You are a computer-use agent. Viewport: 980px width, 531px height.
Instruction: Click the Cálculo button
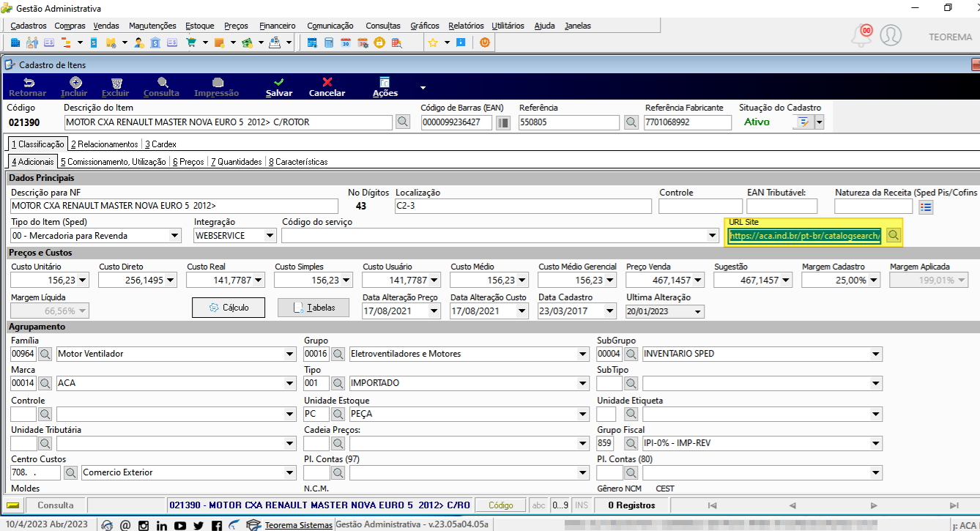click(229, 308)
